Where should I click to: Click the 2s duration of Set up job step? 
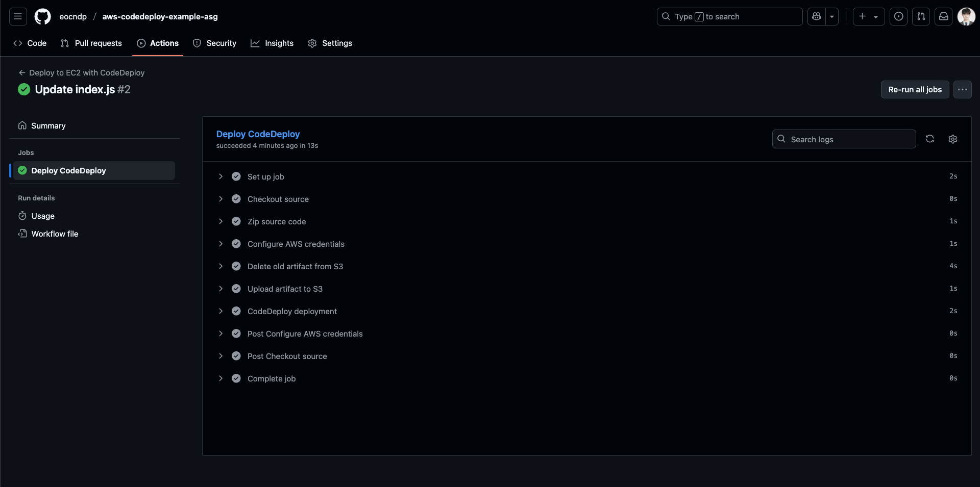pyautogui.click(x=953, y=176)
